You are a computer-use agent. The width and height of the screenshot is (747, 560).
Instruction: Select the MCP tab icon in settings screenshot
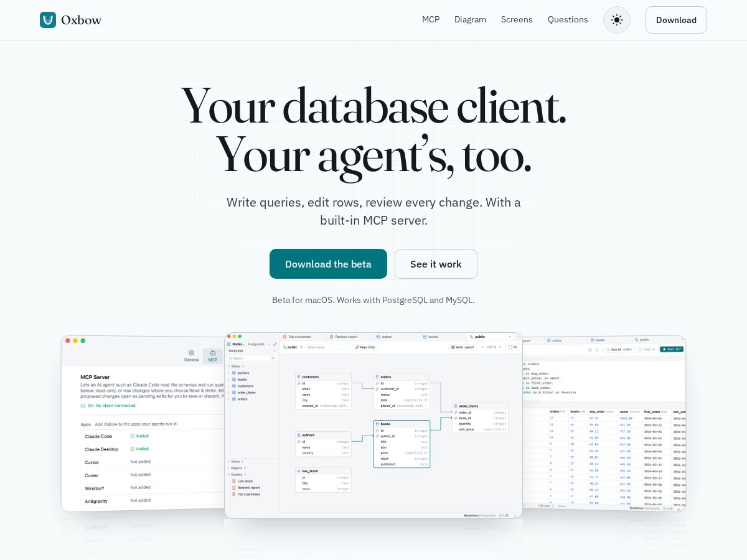tap(213, 356)
